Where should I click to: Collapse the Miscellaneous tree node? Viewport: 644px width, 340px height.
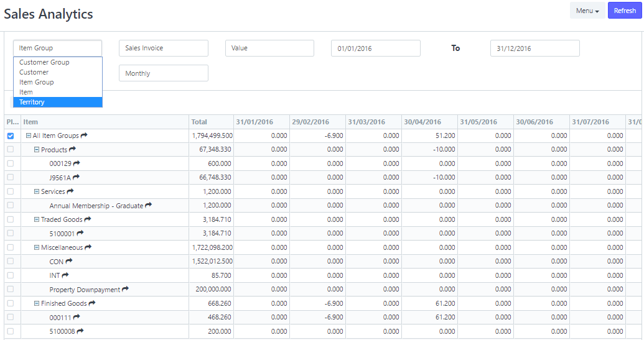37,247
